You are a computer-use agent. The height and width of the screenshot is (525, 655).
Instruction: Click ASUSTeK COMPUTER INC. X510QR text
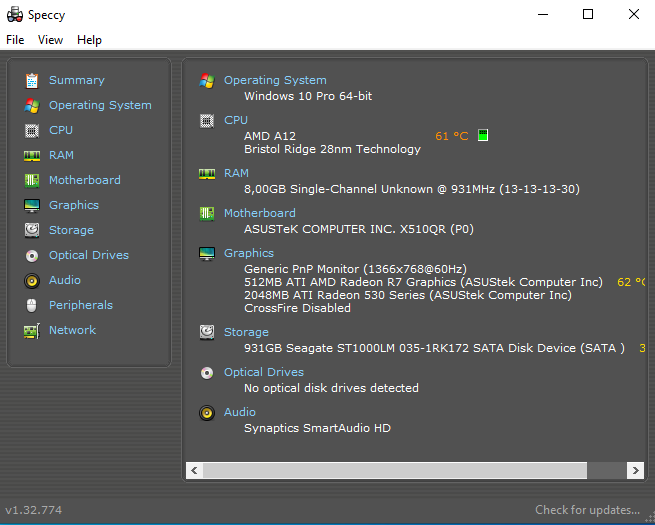359,229
